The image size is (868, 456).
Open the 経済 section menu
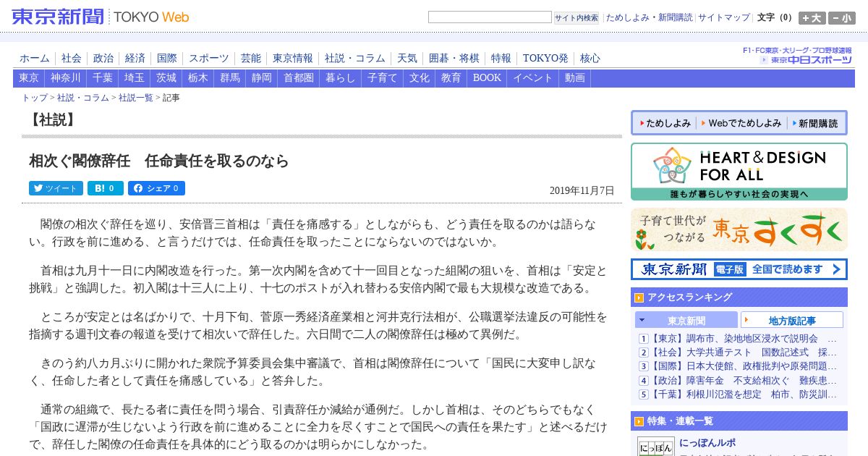point(135,59)
